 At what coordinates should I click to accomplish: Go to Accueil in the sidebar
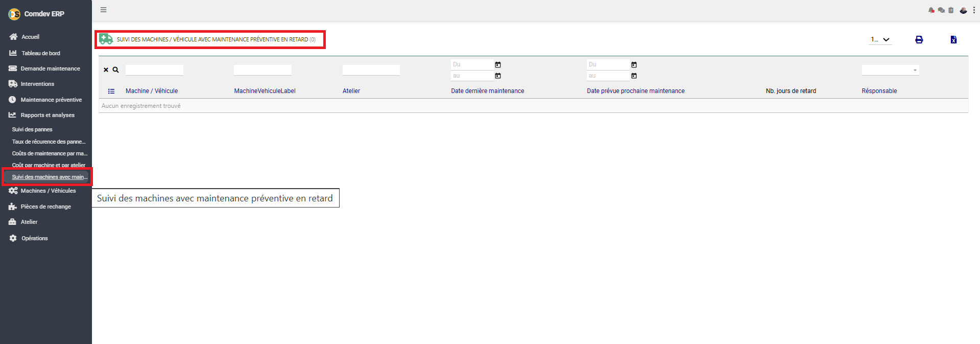click(x=30, y=37)
